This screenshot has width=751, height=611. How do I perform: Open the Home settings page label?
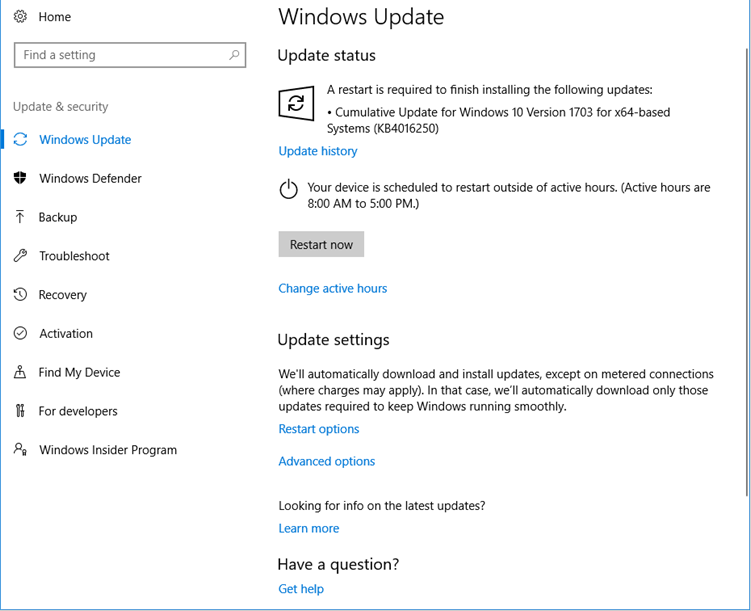click(x=55, y=17)
